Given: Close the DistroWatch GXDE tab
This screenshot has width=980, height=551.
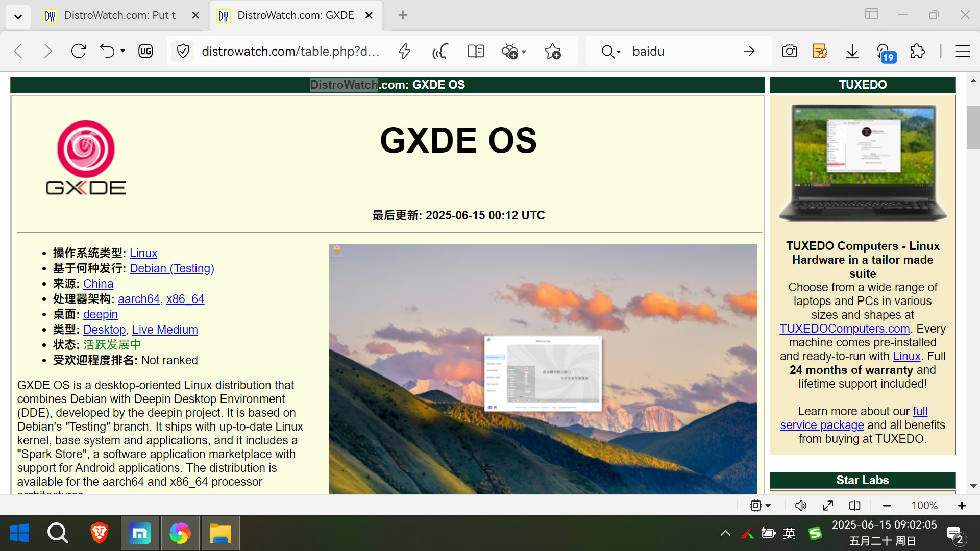Looking at the screenshot, I should (369, 15).
